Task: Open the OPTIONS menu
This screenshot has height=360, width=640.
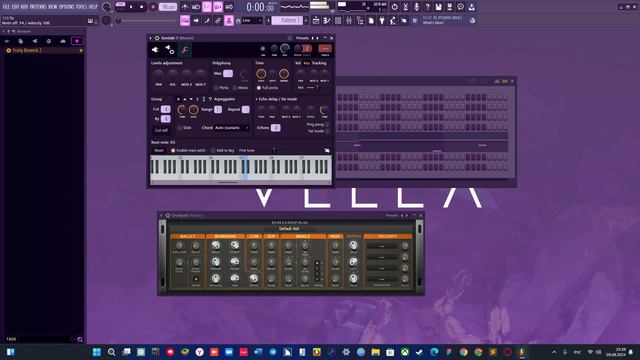Action: [x=67, y=7]
